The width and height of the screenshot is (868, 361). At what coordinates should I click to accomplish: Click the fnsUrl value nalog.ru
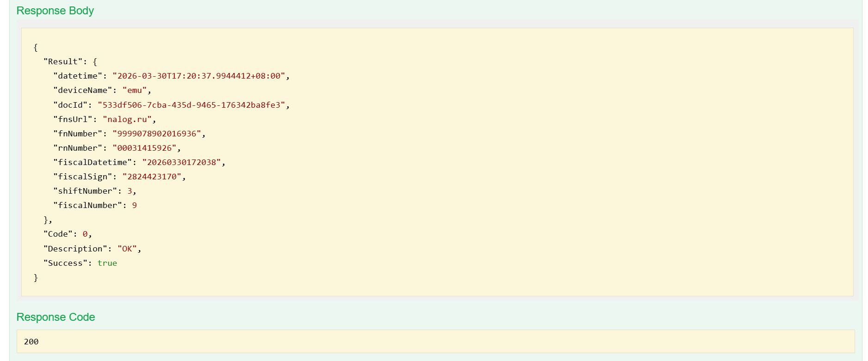point(127,119)
